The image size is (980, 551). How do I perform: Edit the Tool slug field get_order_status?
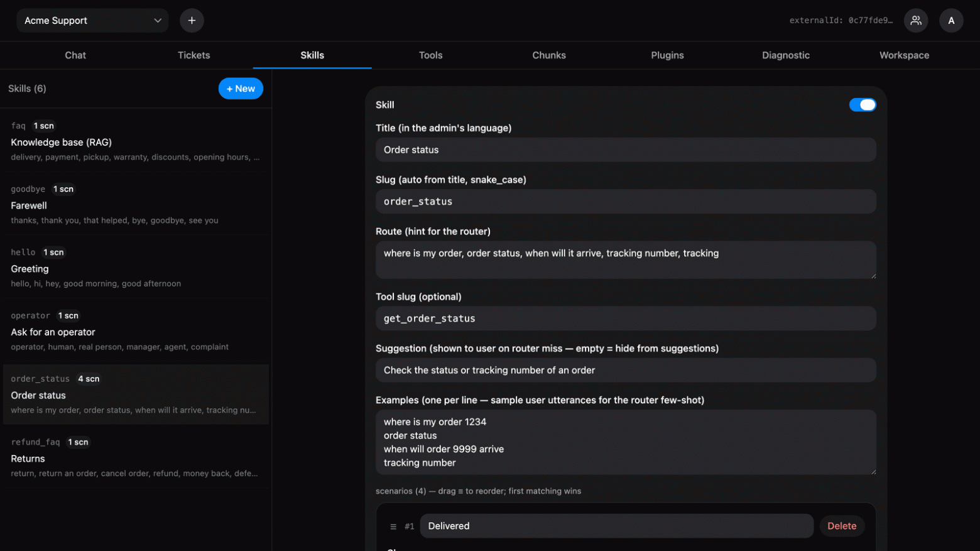click(x=626, y=319)
